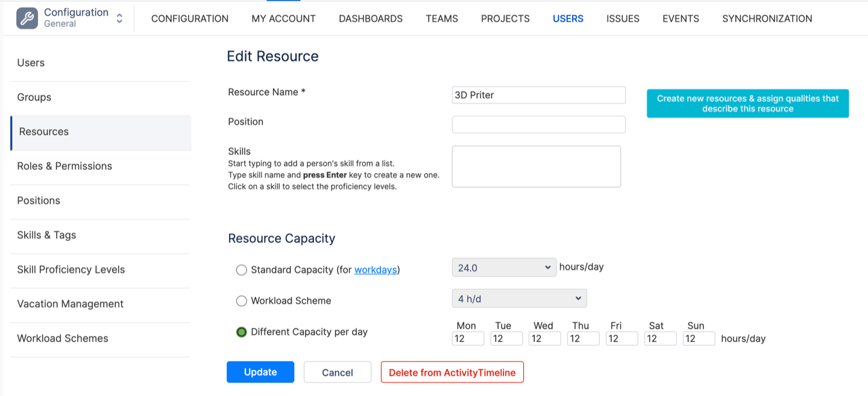
Task: Expand the Configuration General switcher arrows
Action: coord(119,18)
